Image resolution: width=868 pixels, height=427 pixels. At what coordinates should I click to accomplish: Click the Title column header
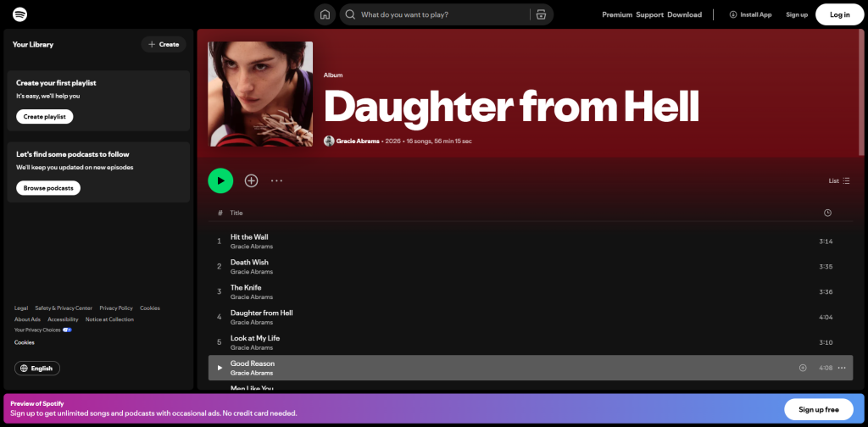tap(236, 213)
